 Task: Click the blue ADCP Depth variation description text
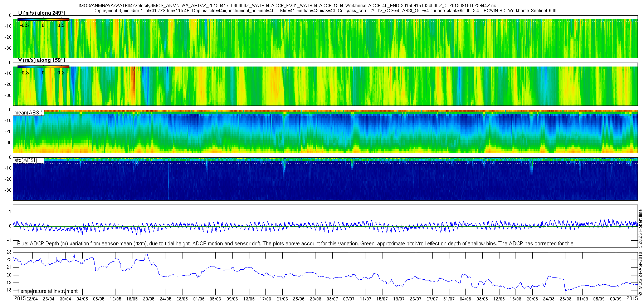coord(296,244)
